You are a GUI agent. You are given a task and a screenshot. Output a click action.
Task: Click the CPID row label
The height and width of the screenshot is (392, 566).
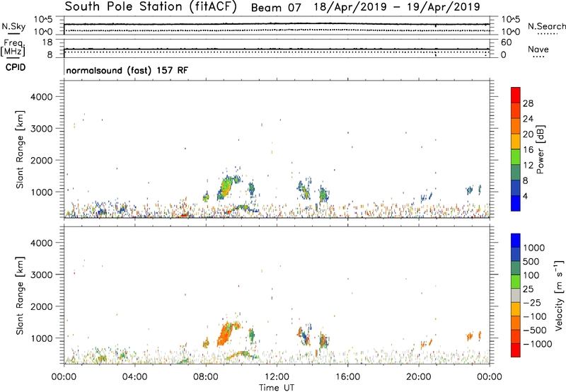(x=16, y=67)
